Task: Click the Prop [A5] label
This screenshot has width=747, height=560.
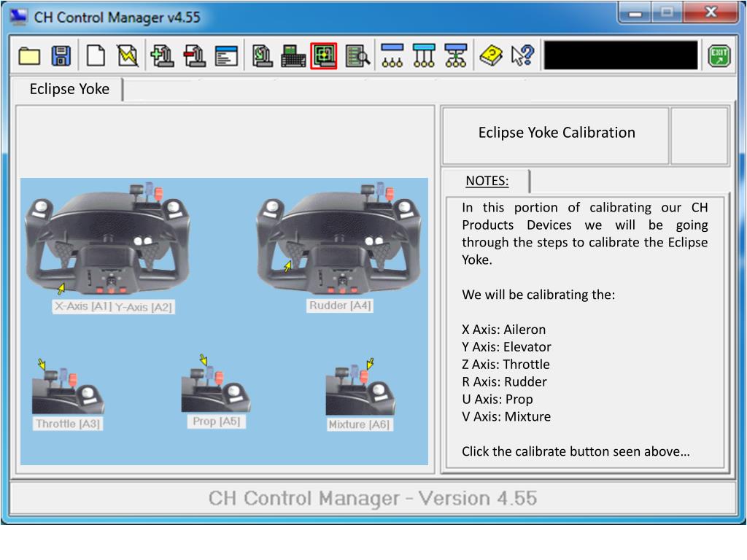Action: (x=216, y=421)
